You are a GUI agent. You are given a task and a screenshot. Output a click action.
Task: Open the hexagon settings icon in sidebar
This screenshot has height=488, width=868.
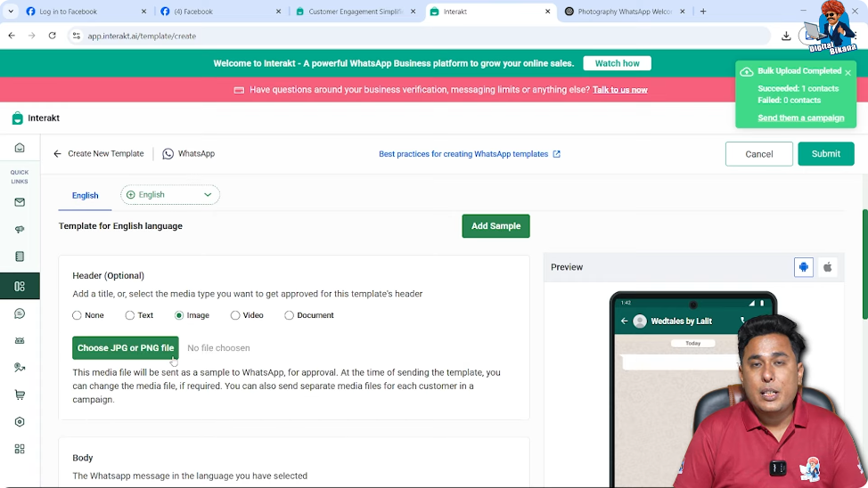[x=20, y=421]
